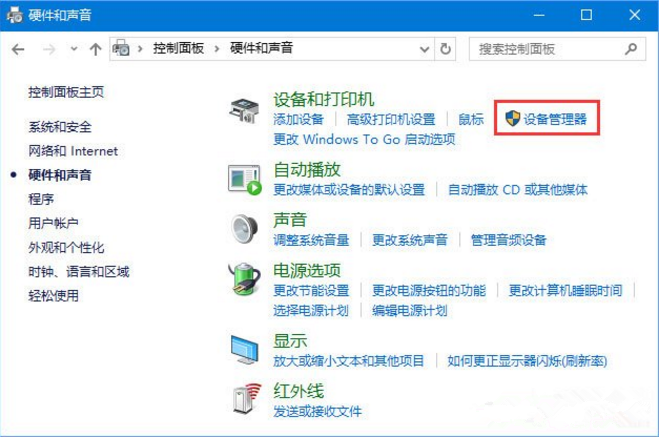The height and width of the screenshot is (438, 661).
Task: Click the Devices and Printers icon
Action: coord(244,110)
